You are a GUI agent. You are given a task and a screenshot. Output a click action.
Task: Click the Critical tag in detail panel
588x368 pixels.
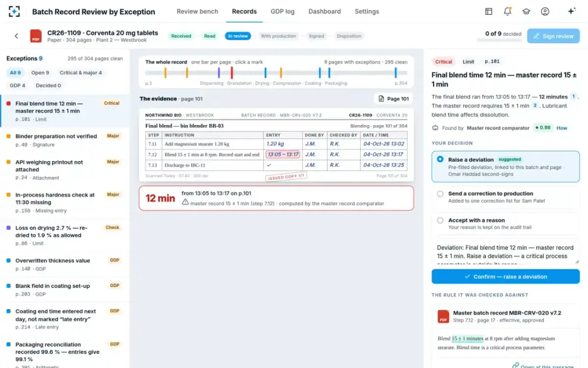[443, 62]
